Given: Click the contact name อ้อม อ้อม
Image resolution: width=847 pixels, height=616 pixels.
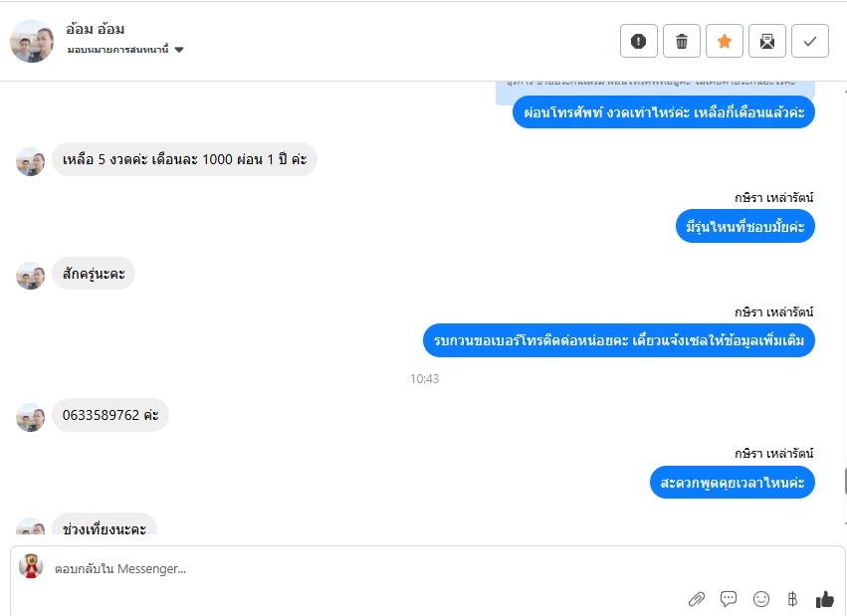Looking at the screenshot, I should tap(96, 29).
